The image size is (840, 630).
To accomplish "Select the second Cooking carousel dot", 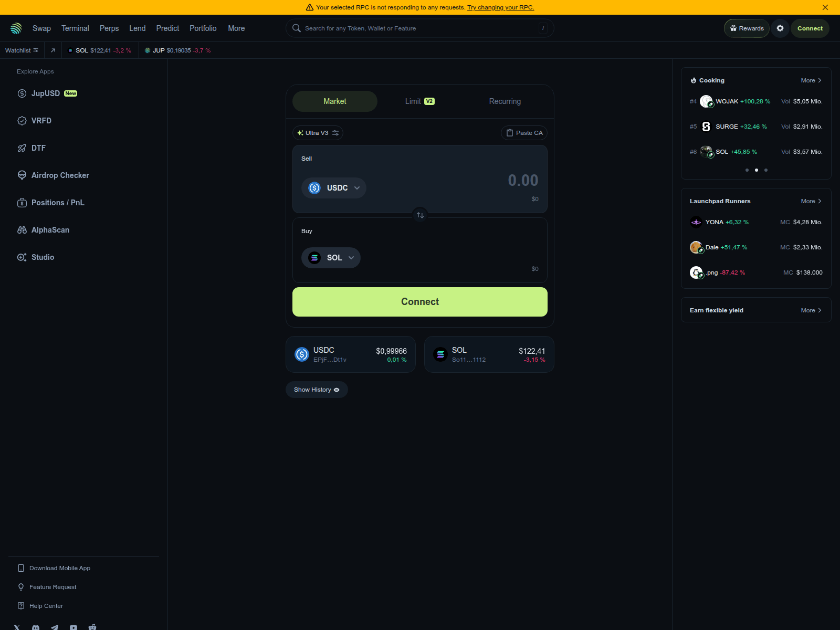I will click(x=757, y=170).
